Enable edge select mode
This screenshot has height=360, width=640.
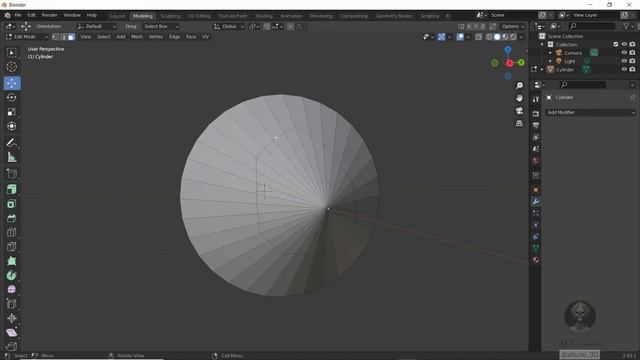point(63,37)
